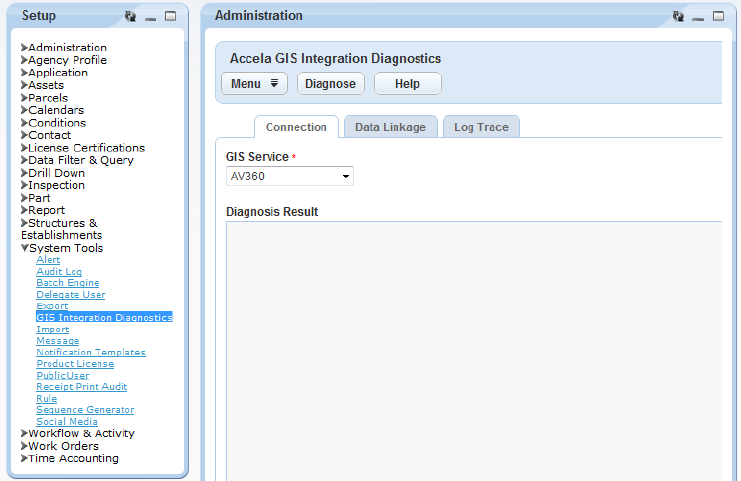The image size is (741, 481).
Task: Click the Help button
Action: tap(407, 84)
